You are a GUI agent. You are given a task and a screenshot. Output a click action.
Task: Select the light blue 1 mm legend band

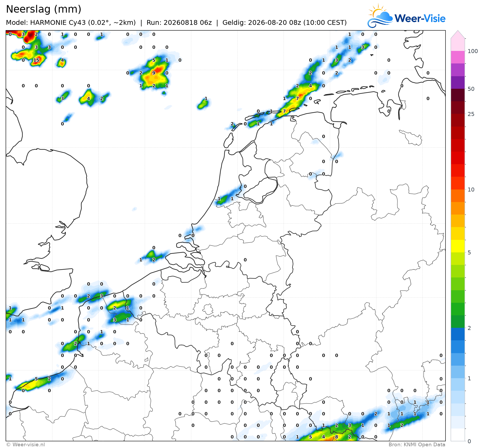458,372
